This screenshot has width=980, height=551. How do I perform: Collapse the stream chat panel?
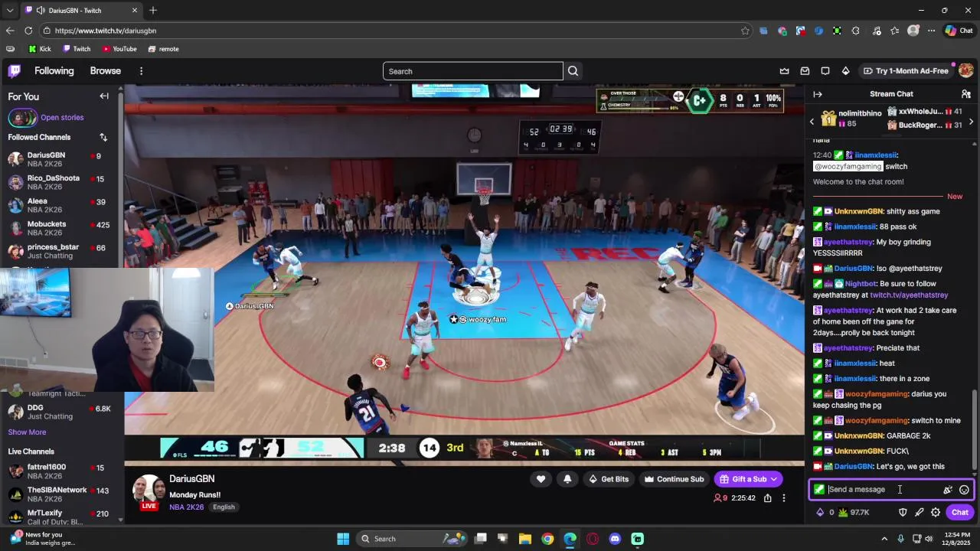click(x=818, y=94)
